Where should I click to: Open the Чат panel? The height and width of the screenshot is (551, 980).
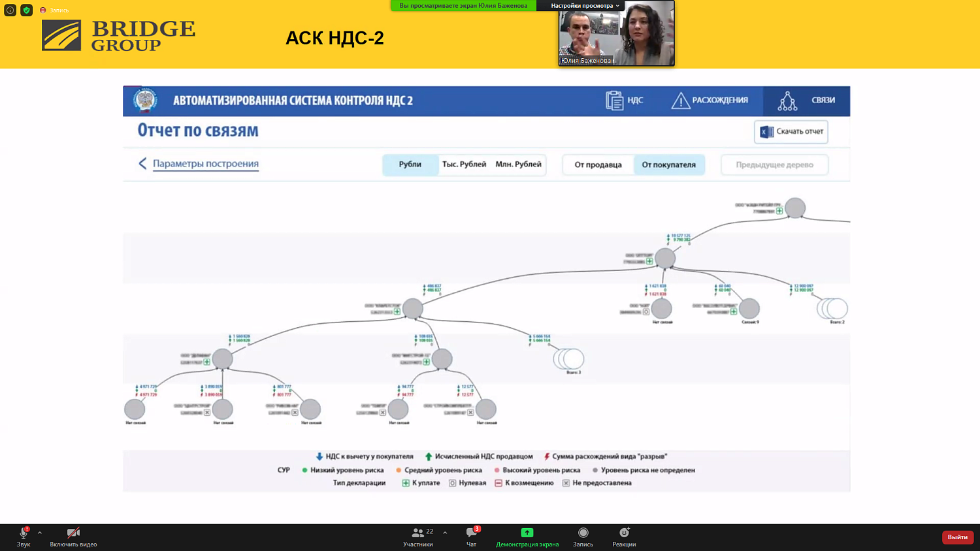(x=472, y=537)
